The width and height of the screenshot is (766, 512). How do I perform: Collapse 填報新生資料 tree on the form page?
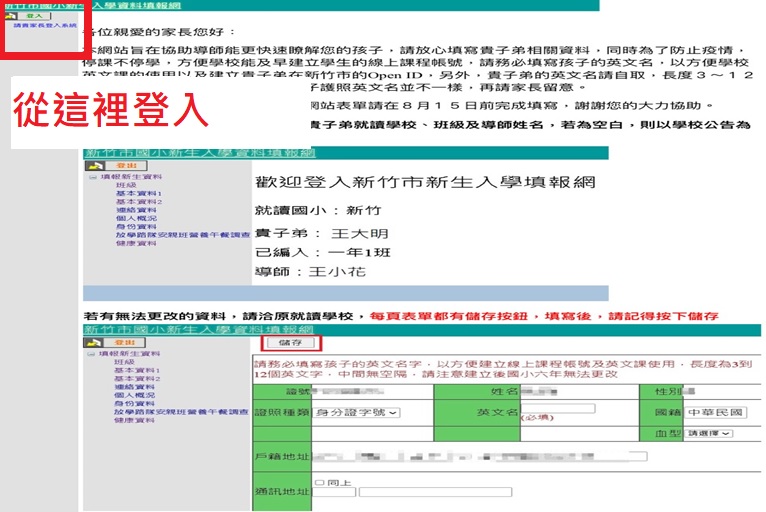(91, 354)
